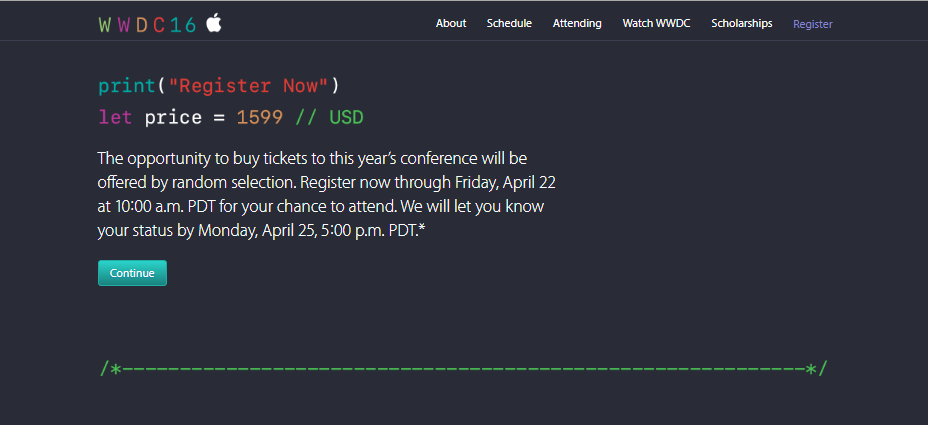Screen dimensions: 928x425
Task: Click the "16" in the WWDC16 logo
Action: (x=183, y=24)
